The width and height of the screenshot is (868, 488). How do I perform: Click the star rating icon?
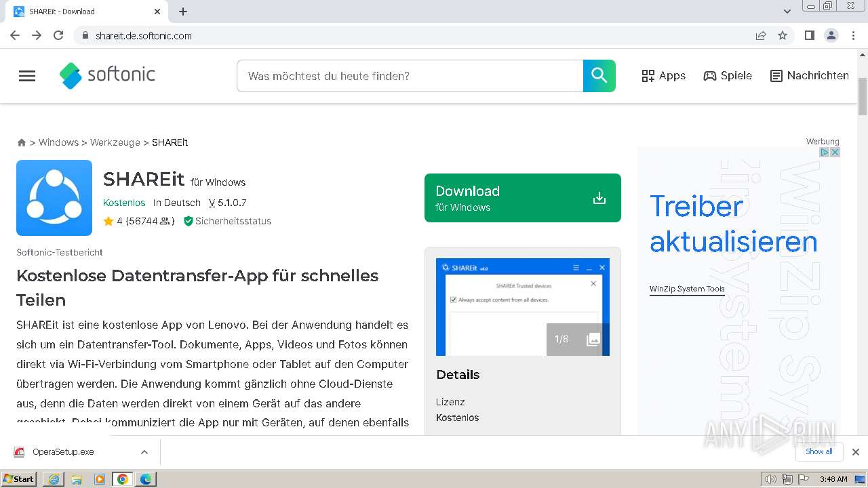click(x=108, y=221)
